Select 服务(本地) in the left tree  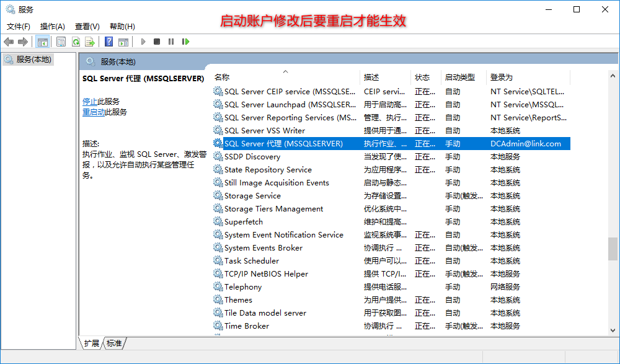28,60
